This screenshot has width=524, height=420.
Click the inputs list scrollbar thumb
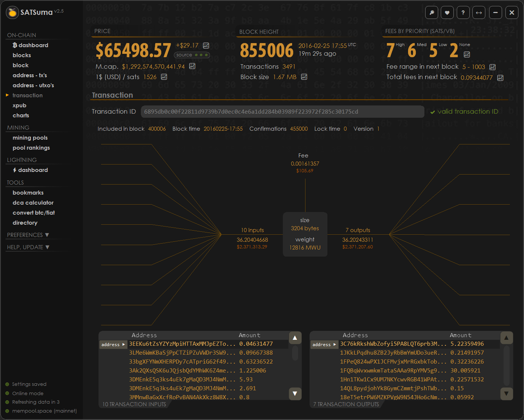click(x=295, y=353)
